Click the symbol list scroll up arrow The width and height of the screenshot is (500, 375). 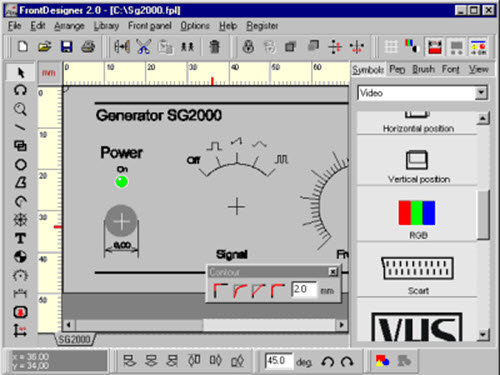tap(483, 118)
